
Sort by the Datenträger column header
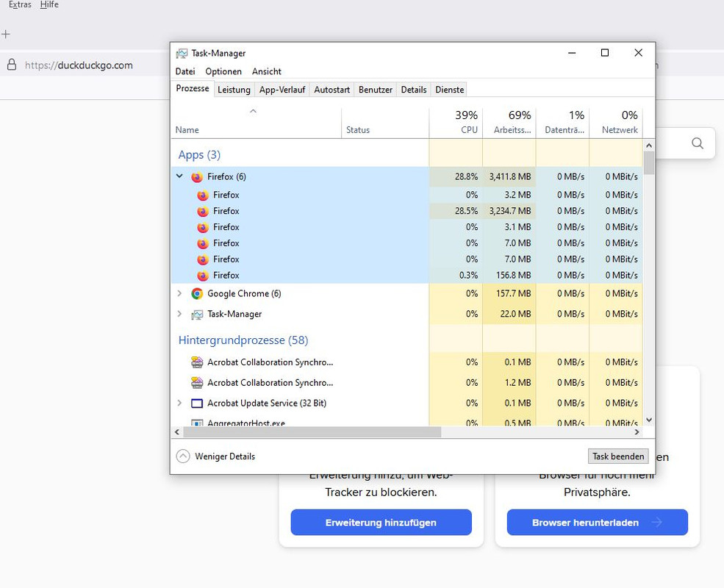click(x=563, y=123)
